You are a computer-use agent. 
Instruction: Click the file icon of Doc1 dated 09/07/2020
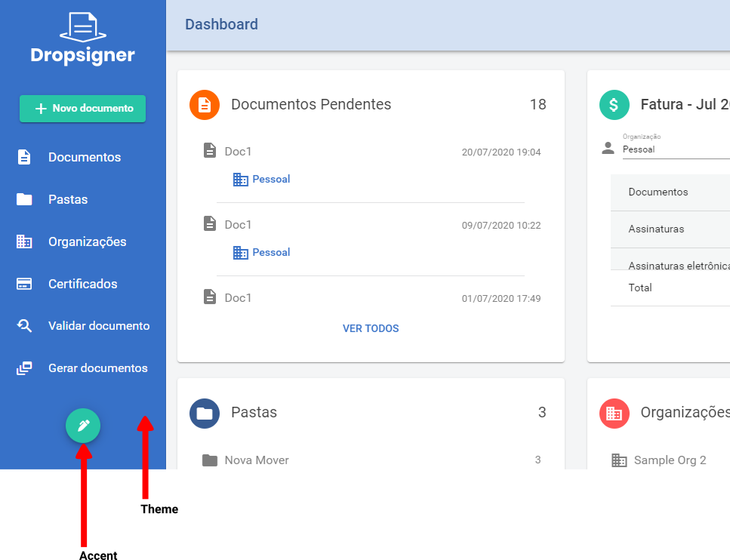210,223
